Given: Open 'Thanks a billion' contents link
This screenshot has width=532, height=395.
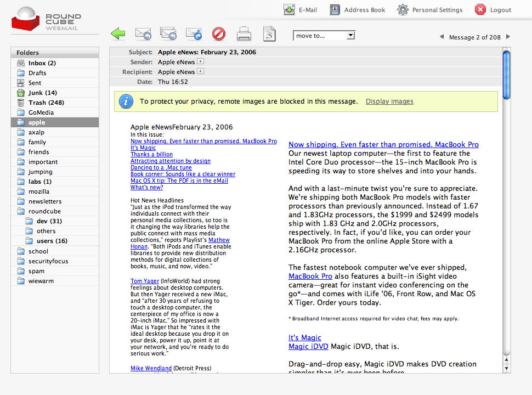Looking at the screenshot, I should [152, 154].
